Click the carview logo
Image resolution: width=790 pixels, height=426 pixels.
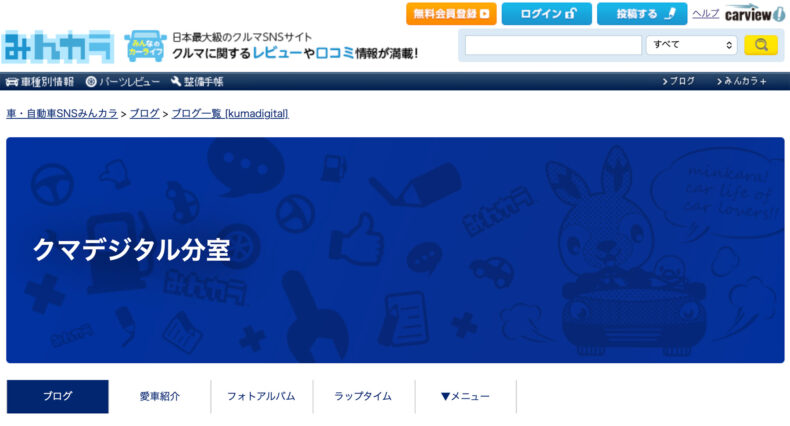(x=754, y=14)
